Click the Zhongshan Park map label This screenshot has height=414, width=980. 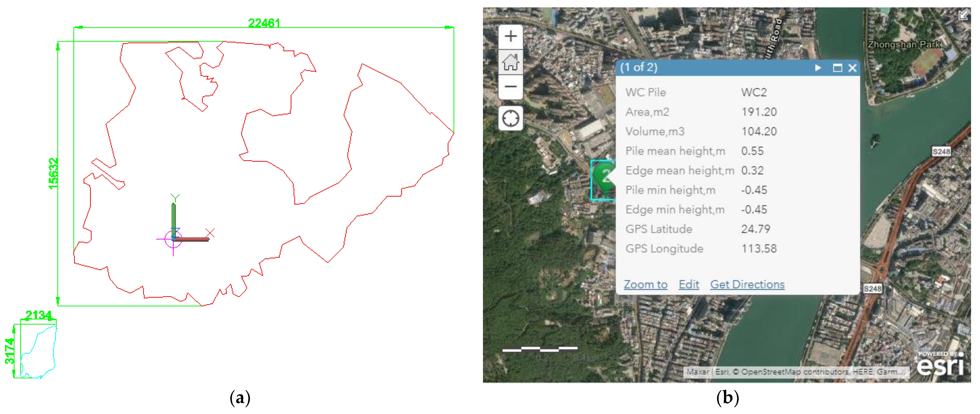904,45
